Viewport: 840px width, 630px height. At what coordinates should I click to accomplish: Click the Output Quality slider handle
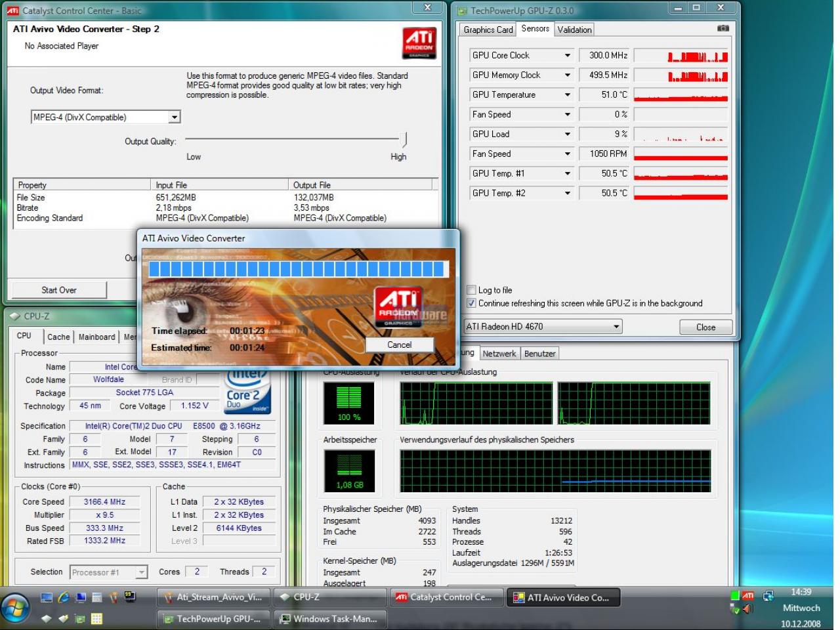point(405,139)
